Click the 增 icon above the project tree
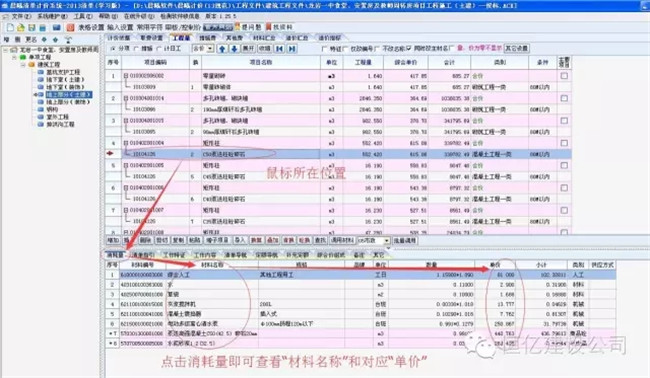This screenshot has width=650, height=378. [x=7, y=40]
